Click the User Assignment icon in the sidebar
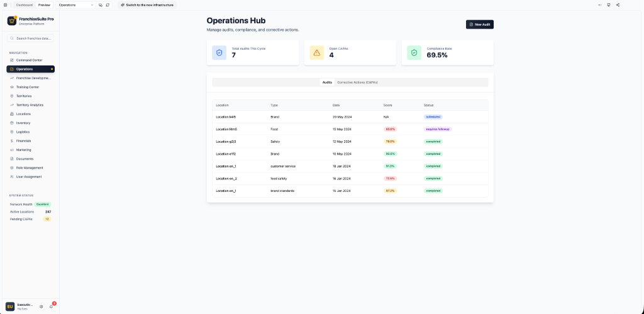The image size is (644, 314). tap(12, 177)
